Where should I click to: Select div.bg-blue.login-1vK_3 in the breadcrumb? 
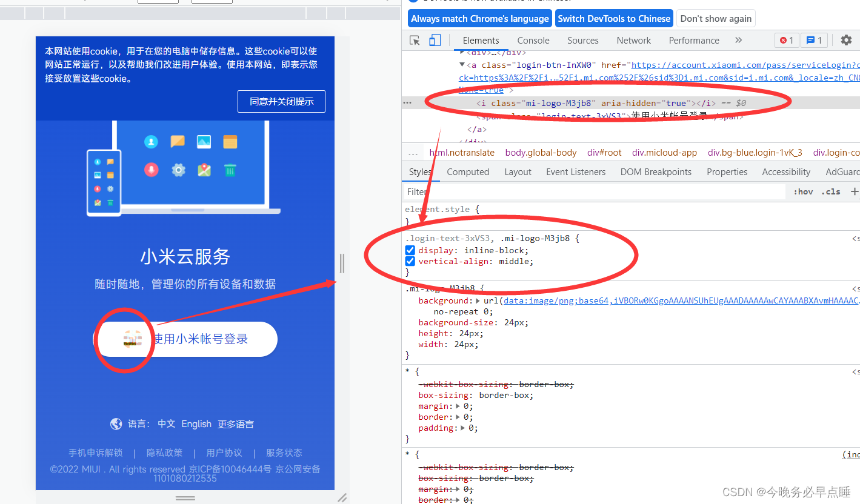755,153
